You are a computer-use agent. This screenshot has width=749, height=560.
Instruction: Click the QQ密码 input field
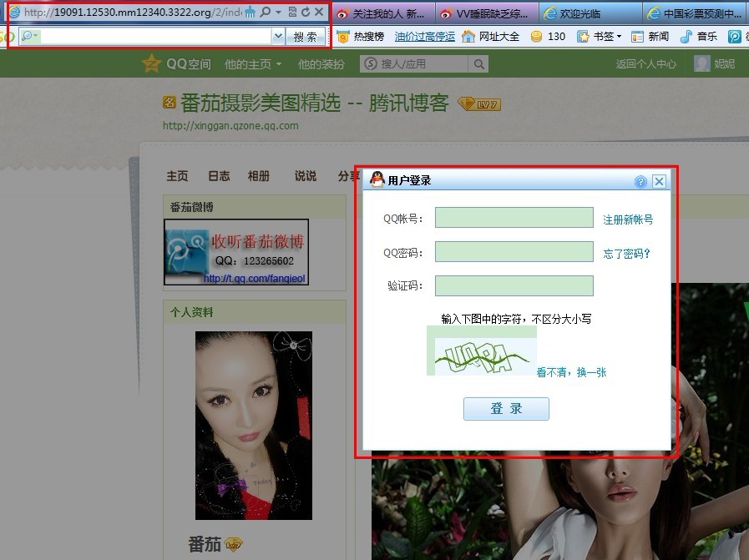point(514,251)
